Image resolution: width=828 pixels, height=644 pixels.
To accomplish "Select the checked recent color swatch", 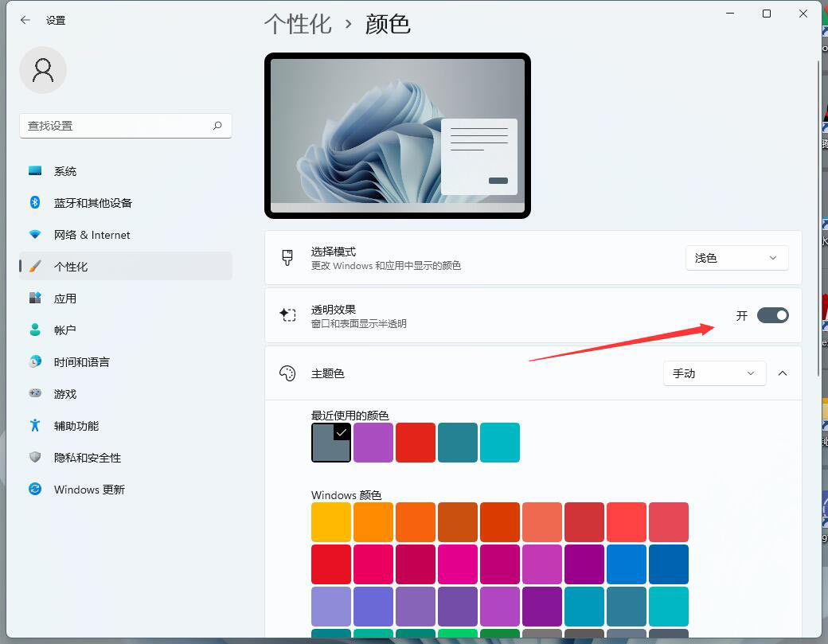I will [x=330, y=442].
